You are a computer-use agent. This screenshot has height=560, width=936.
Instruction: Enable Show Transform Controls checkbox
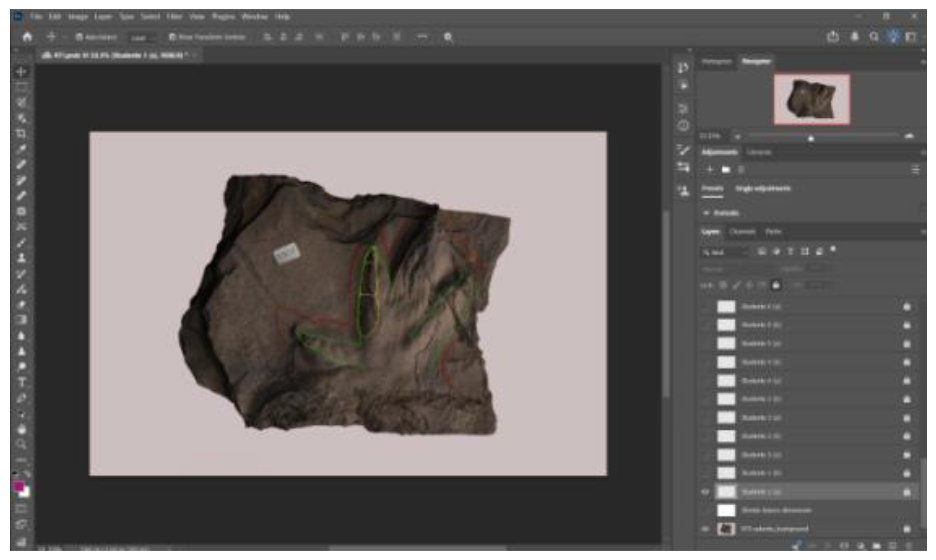(x=172, y=37)
